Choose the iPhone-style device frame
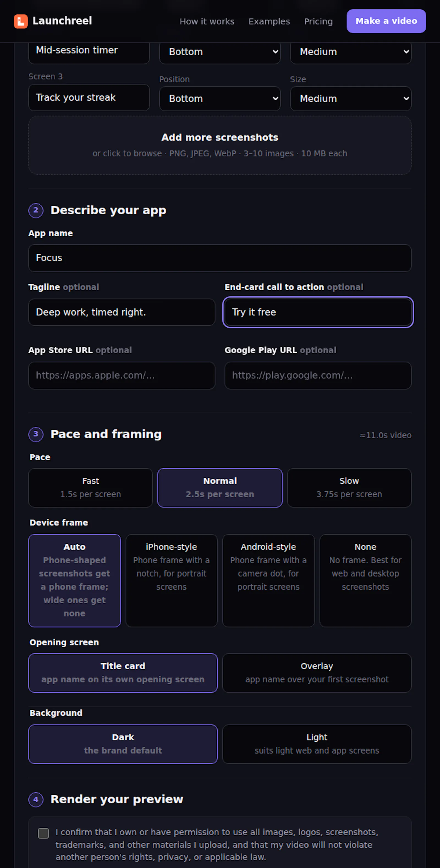Image resolution: width=440 pixels, height=868 pixels. (x=172, y=580)
